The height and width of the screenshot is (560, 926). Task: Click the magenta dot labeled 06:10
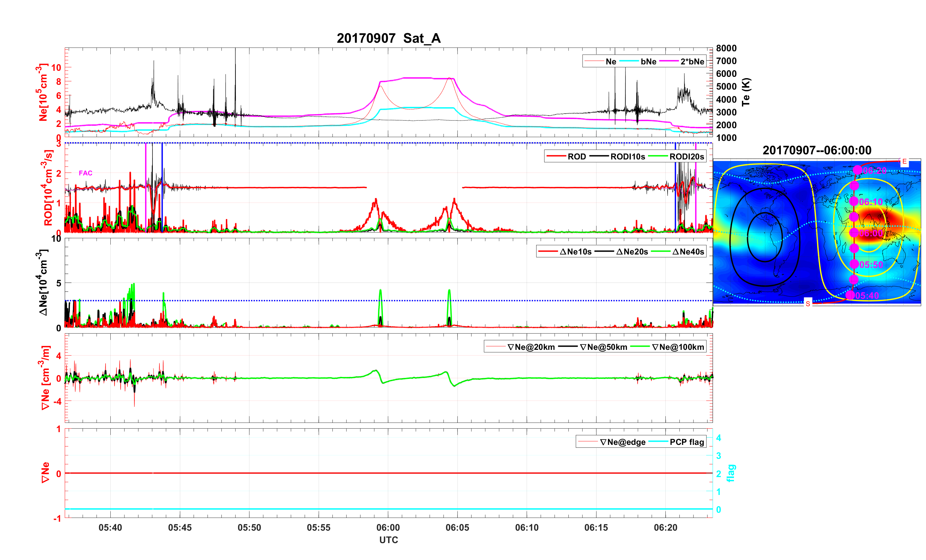pos(854,202)
